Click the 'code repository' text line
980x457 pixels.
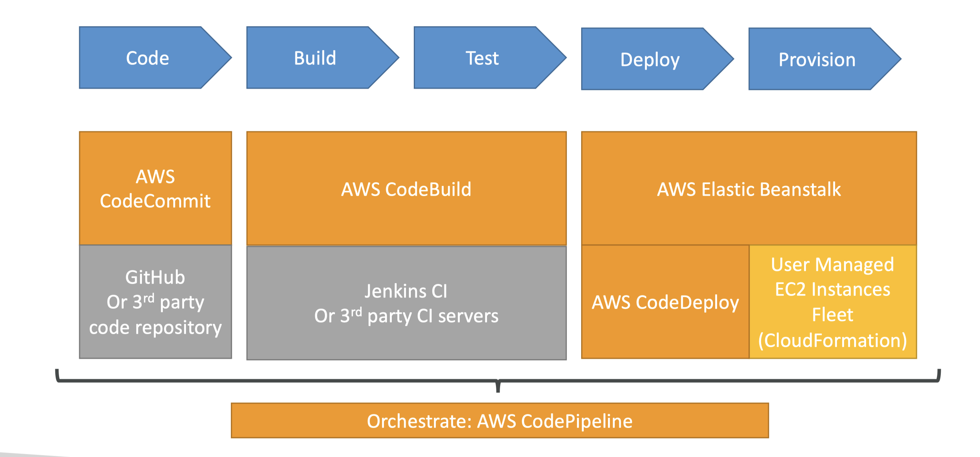tap(155, 328)
